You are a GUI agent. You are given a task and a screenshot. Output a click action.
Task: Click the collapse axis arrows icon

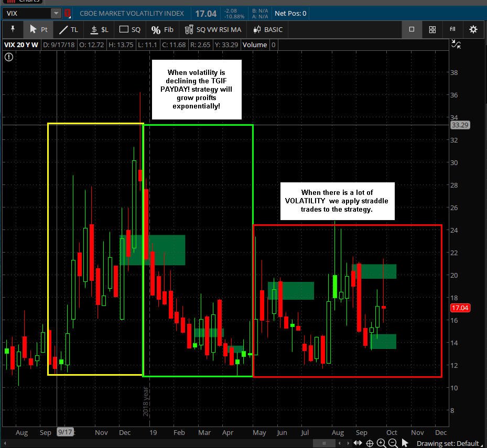coord(456,44)
